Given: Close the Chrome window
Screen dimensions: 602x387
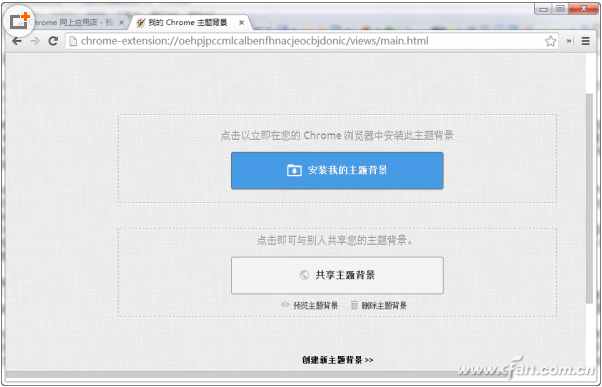Looking at the screenshot, I should click(584, 9).
